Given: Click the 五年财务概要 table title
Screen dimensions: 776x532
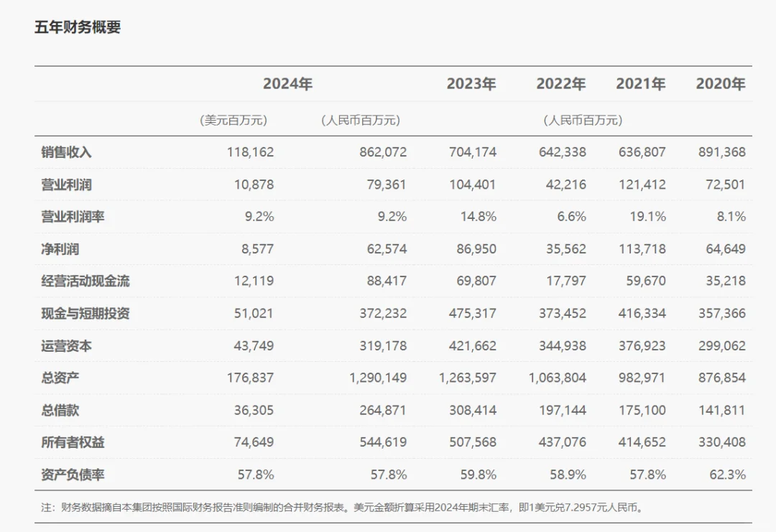Looking at the screenshot, I should click(75, 29).
